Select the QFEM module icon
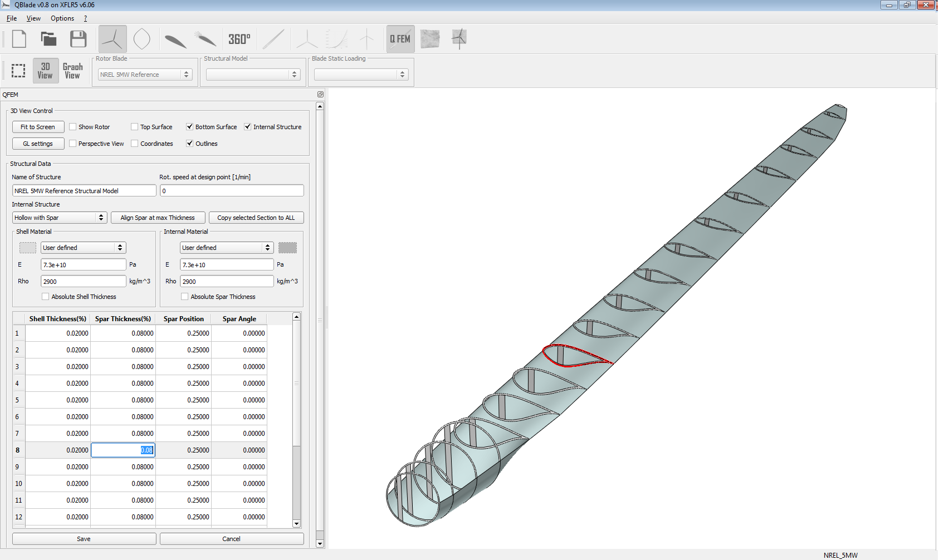939x560 pixels. [400, 39]
